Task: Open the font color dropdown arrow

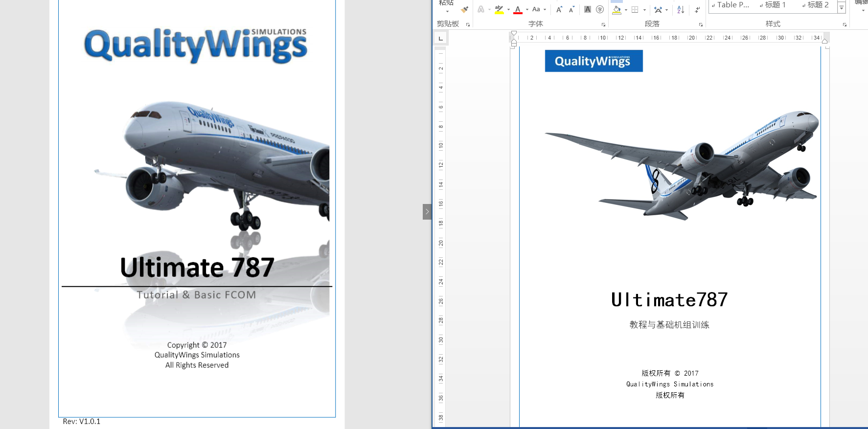Action: point(527,9)
